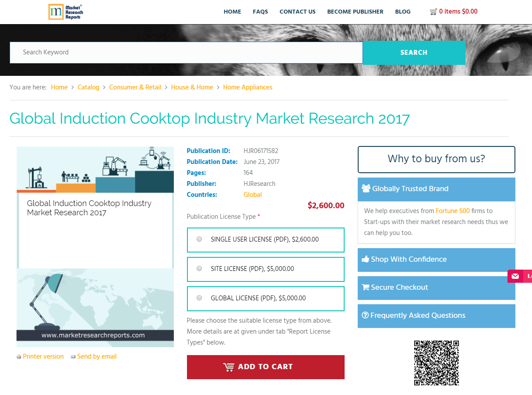Click the users icon on Globally Trusted Brand
Image resolution: width=532 pixels, height=395 pixels.
pos(366,189)
